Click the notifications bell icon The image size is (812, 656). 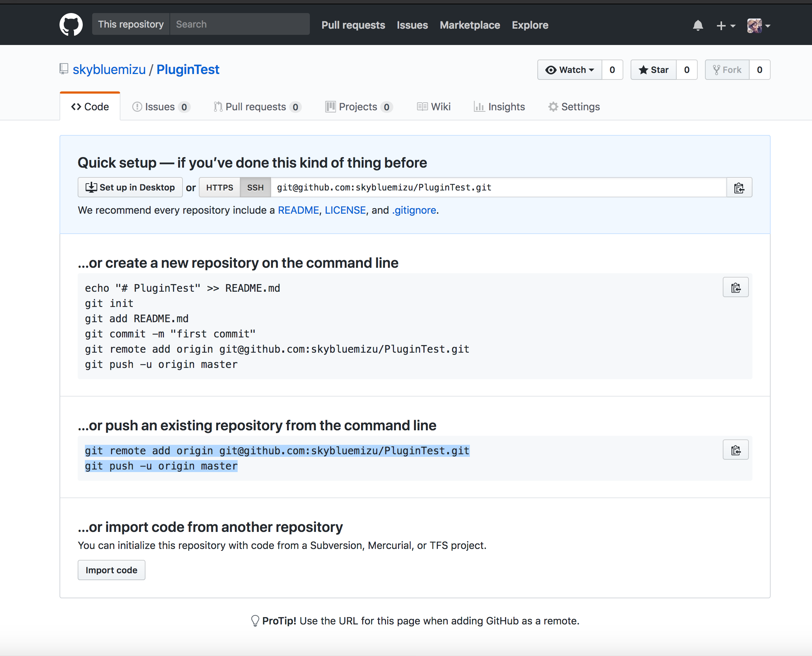[x=698, y=25]
